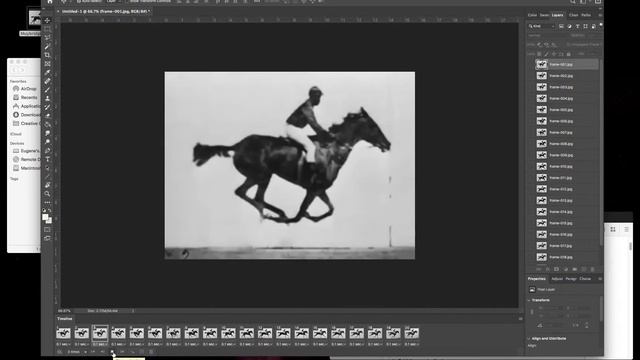640x360 pixels.
Task: Select the last animation frame in Timeline
Action: click(412, 333)
